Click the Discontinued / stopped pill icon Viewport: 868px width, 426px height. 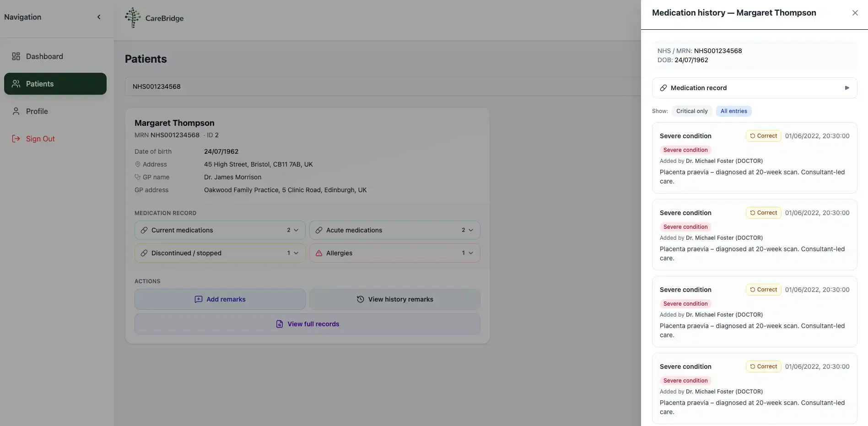(x=144, y=253)
